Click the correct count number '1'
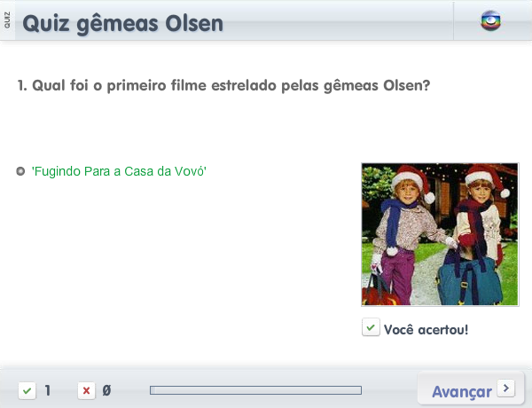 coord(48,390)
